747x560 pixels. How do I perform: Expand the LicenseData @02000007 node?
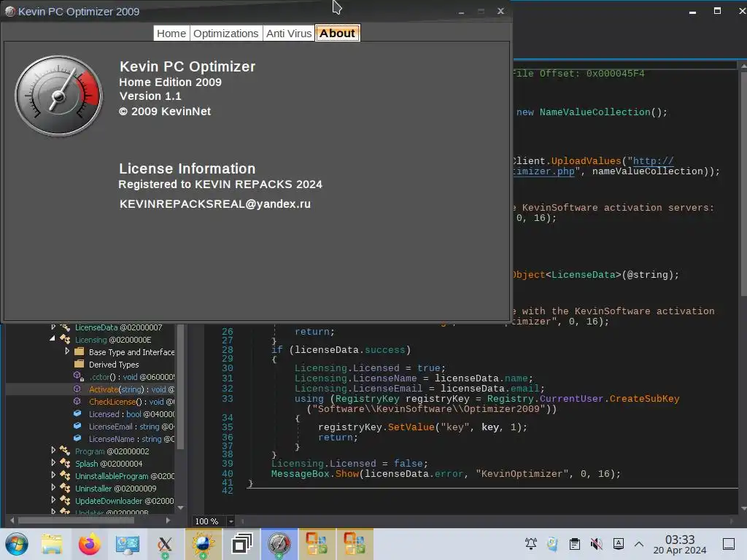(53, 327)
